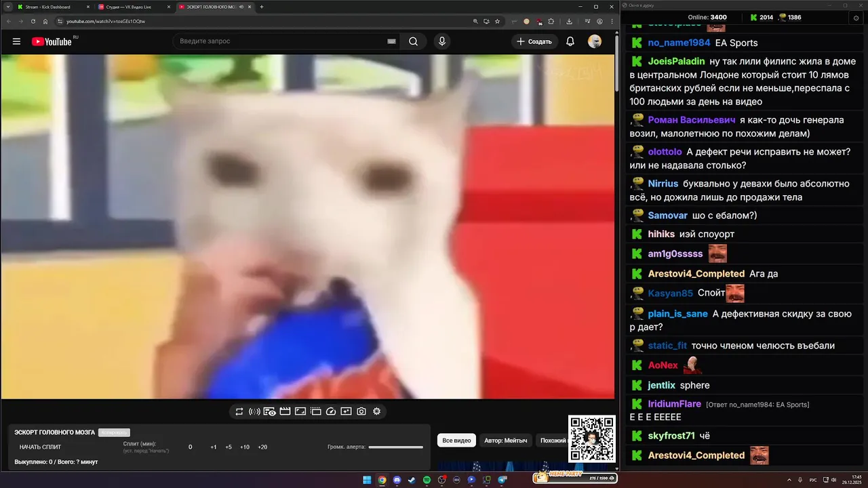Viewport: 868px width, 488px height.
Task: Click the YouTube search magnifier button
Action: 413,41
